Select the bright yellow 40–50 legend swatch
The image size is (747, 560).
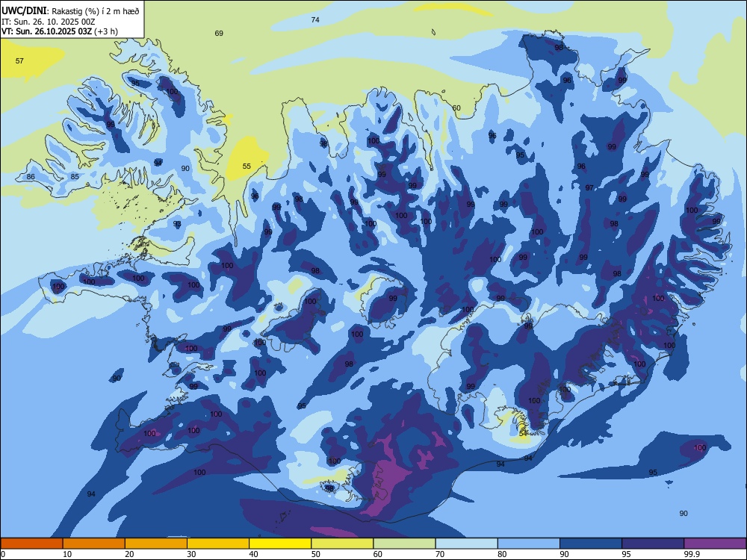point(280,544)
